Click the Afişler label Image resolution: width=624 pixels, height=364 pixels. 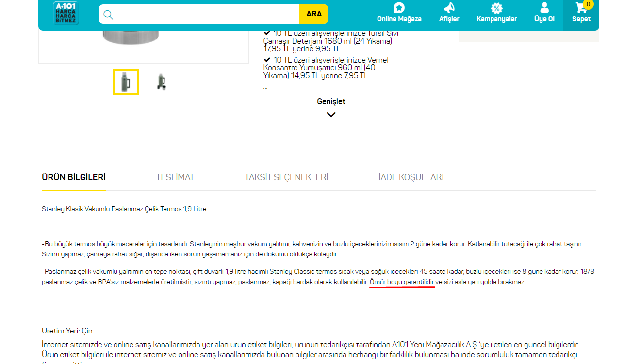pos(449,19)
